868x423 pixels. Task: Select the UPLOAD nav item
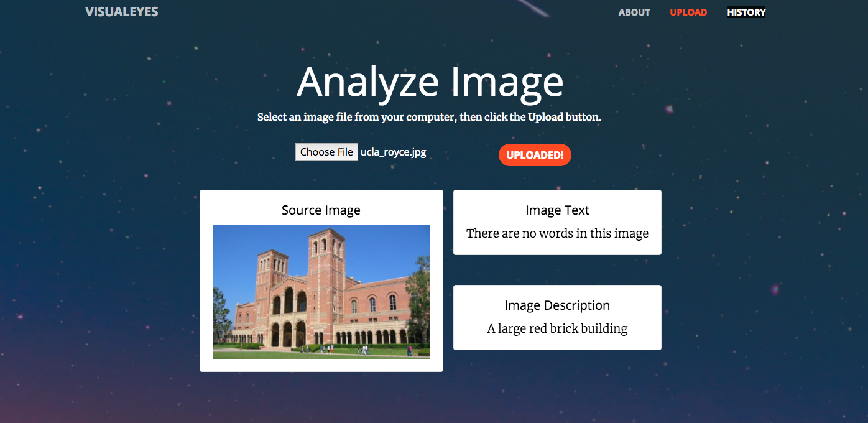tap(688, 12)
